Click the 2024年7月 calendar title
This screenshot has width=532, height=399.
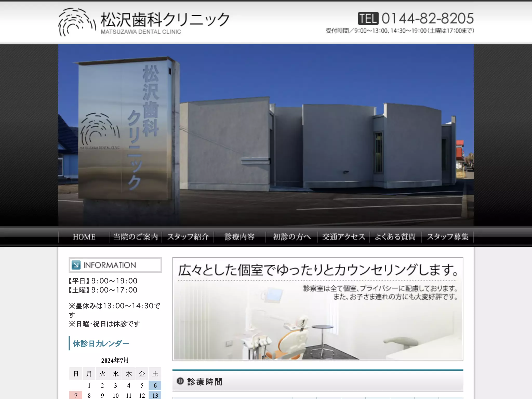(x=115, y=360)
